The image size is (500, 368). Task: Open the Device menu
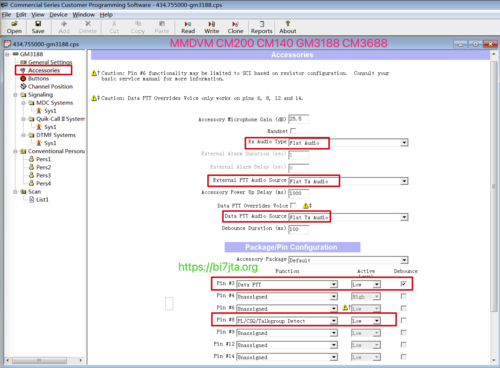(x=58, y=15)
